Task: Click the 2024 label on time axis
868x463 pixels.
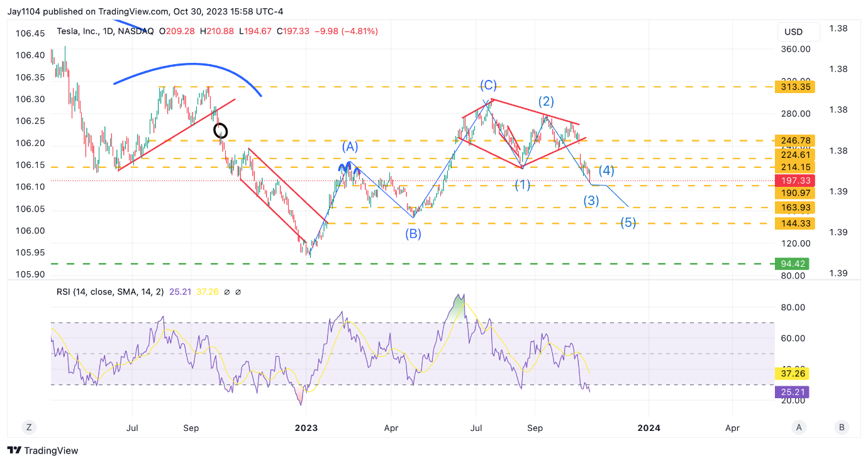Action: (x=648, y=428)
